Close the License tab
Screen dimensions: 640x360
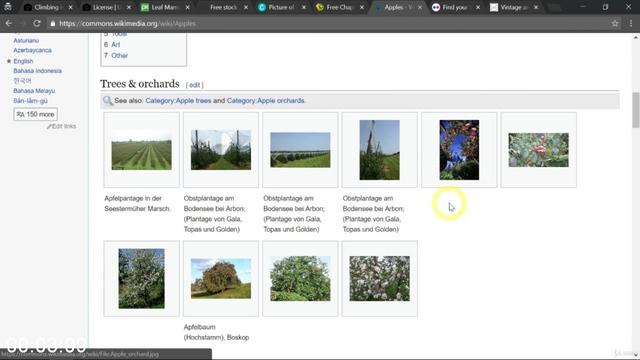tap(129, 7)
